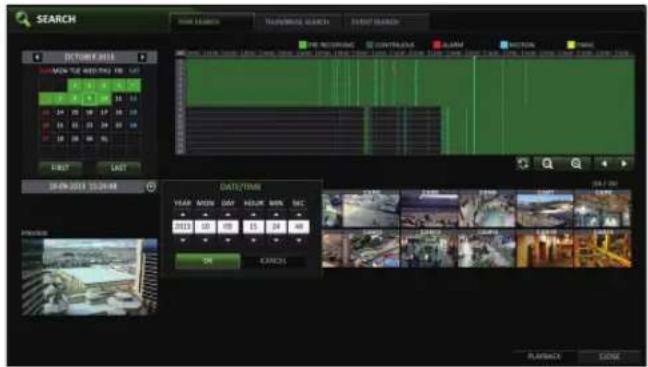This screenshot has width=648, height=367.
Task: Click the camera preview image
Action: [89, 277]
